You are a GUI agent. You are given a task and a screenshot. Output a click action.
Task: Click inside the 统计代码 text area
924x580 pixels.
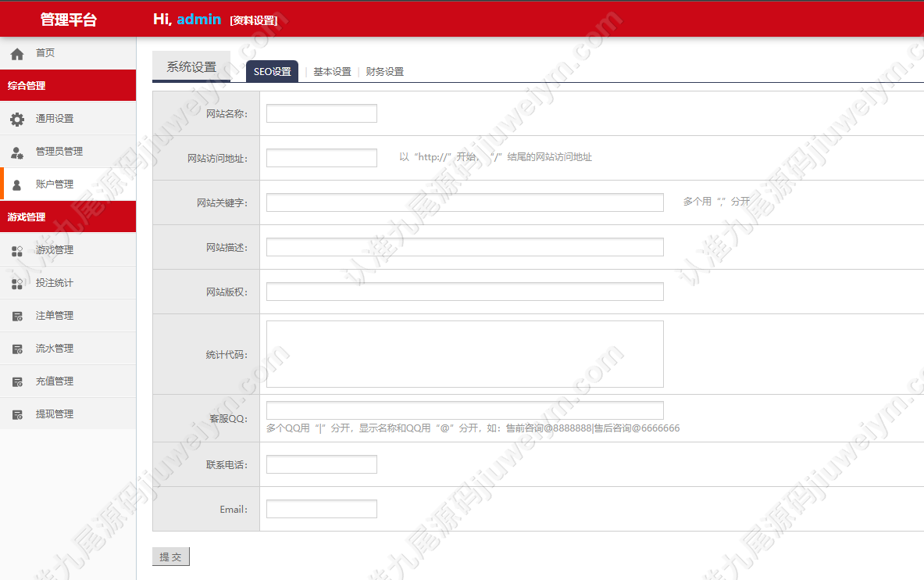click(465, 354)
